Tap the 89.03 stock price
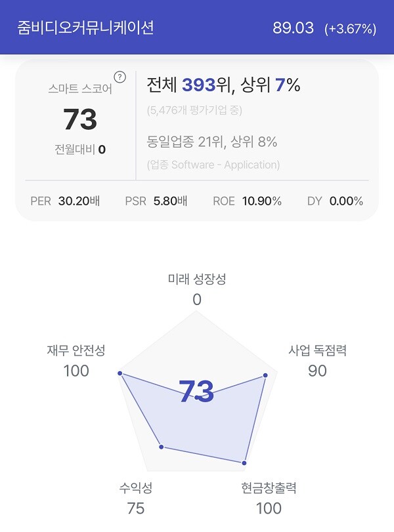 293,28
